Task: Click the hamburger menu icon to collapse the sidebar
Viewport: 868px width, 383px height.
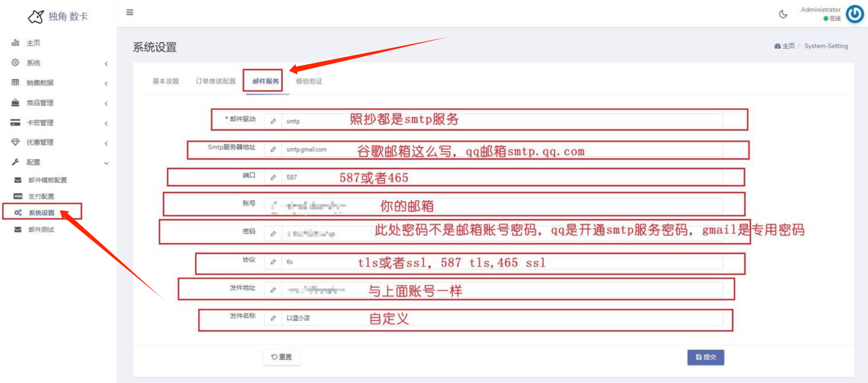Action: (130, 12)
